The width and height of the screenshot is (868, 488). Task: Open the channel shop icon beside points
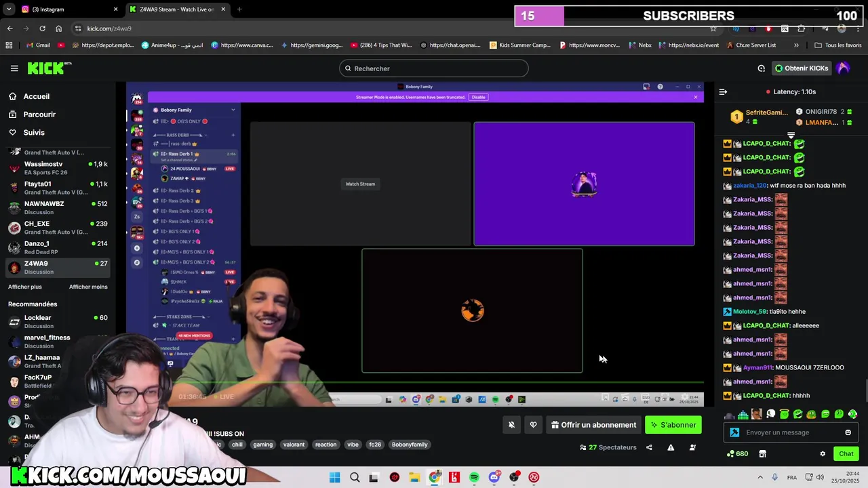(x=762, y=454)
